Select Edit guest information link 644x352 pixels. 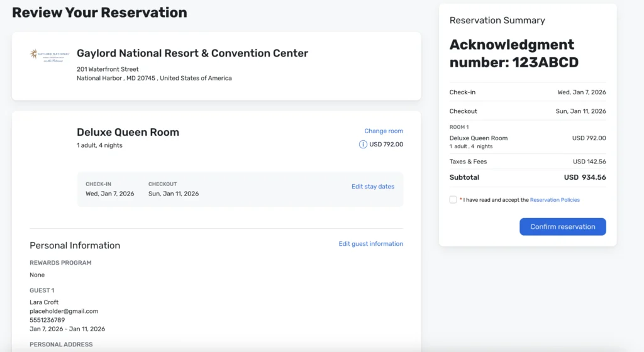[370, 244]
